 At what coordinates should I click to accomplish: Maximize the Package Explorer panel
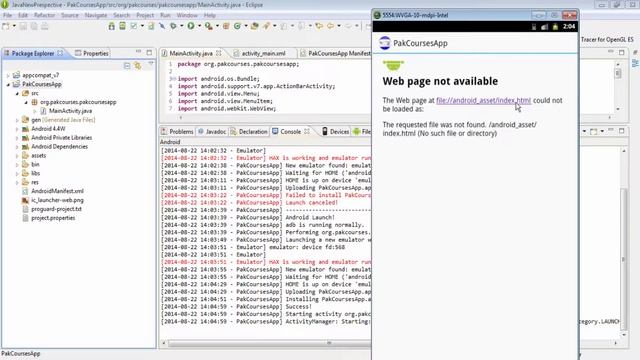tap(149, 53)
